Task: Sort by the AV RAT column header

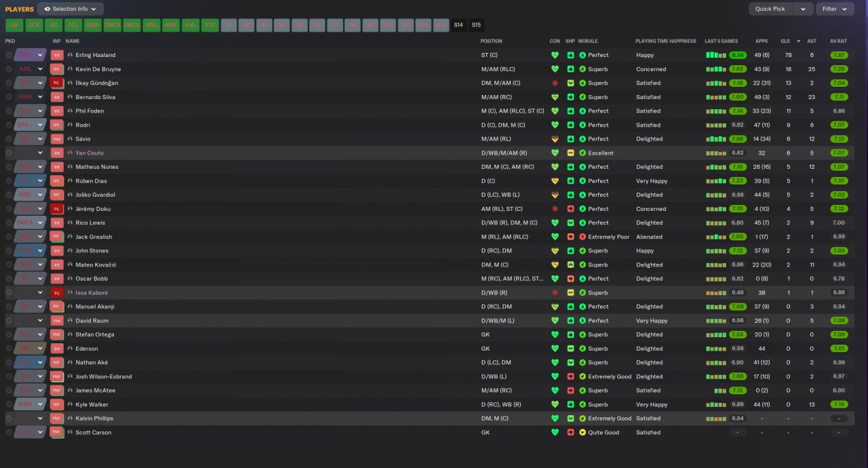Action: tap(839, 41)
